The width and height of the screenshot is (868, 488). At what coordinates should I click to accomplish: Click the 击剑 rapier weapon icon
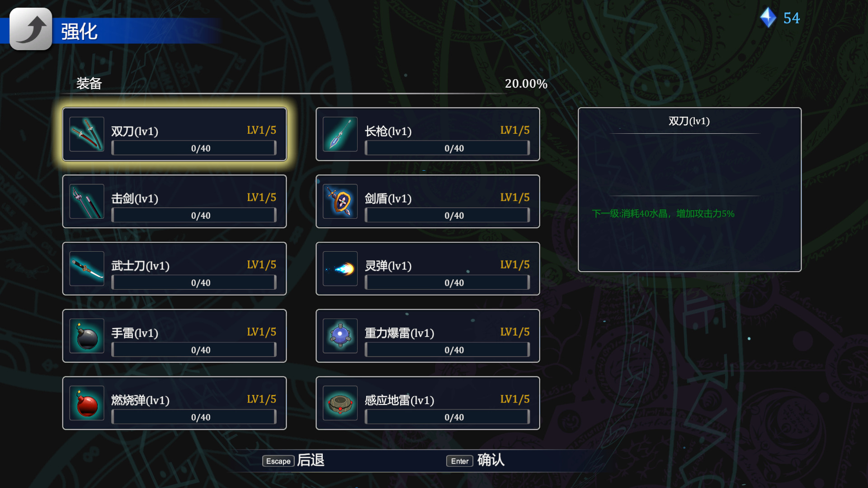click(87, 202)
